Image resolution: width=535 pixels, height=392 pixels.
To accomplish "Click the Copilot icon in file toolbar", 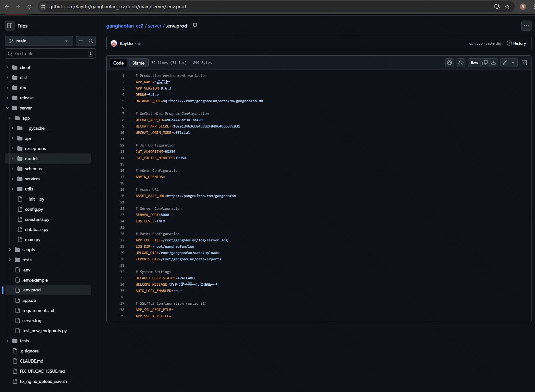I will pyautogui.click(x=450, y=63).
